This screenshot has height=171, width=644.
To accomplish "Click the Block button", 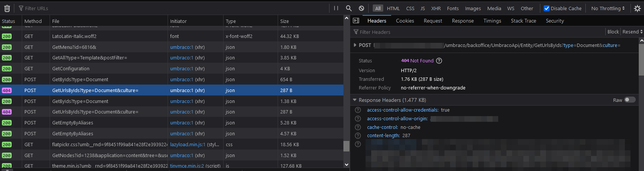I will [613, 32].
